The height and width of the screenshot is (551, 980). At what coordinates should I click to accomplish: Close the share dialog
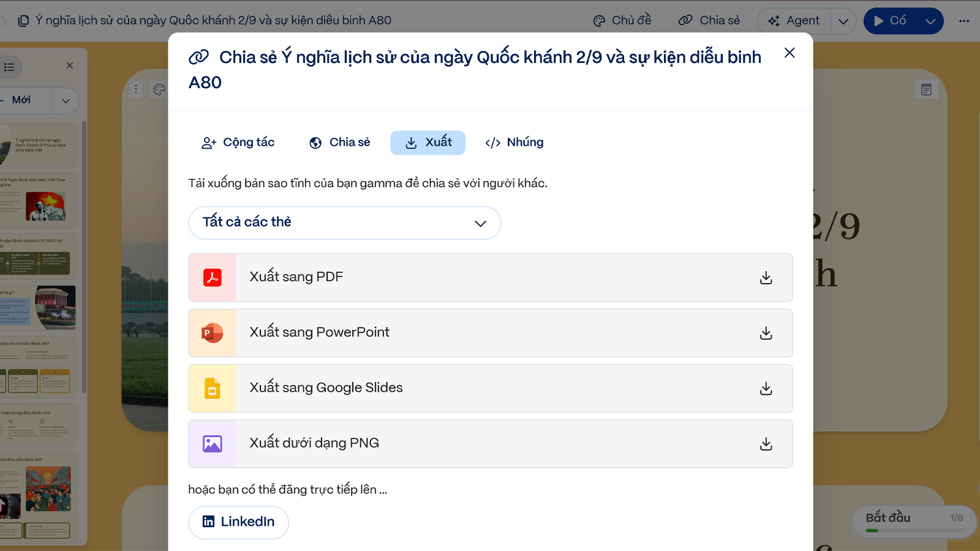click(790, 53)
